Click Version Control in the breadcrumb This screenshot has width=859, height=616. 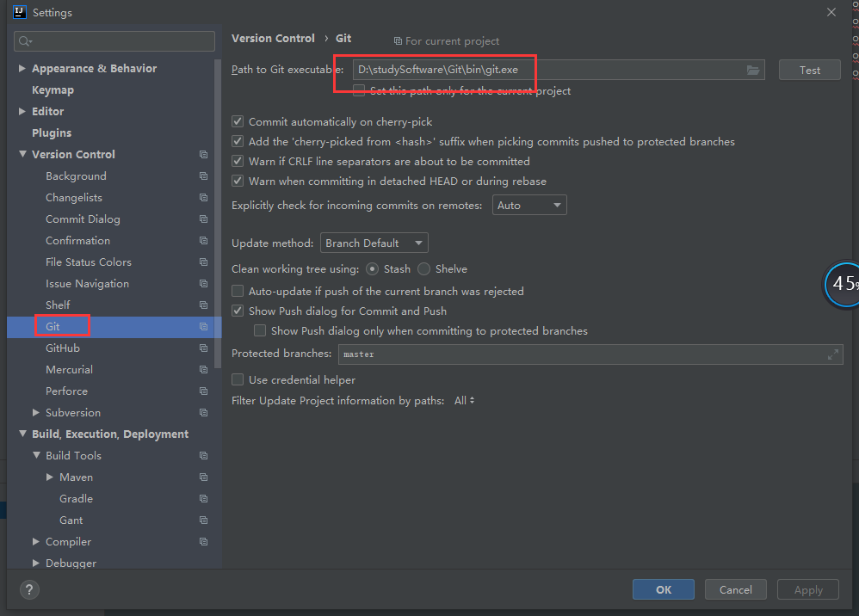[273, 39]
